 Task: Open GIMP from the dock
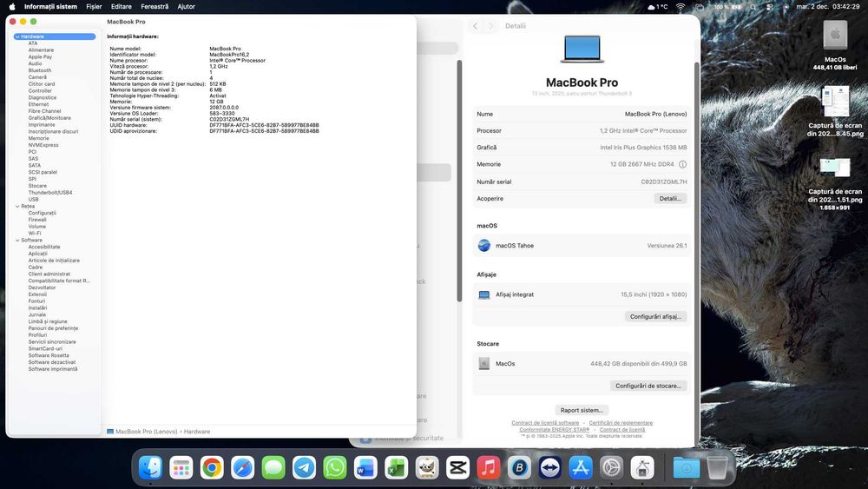point(427,468)
